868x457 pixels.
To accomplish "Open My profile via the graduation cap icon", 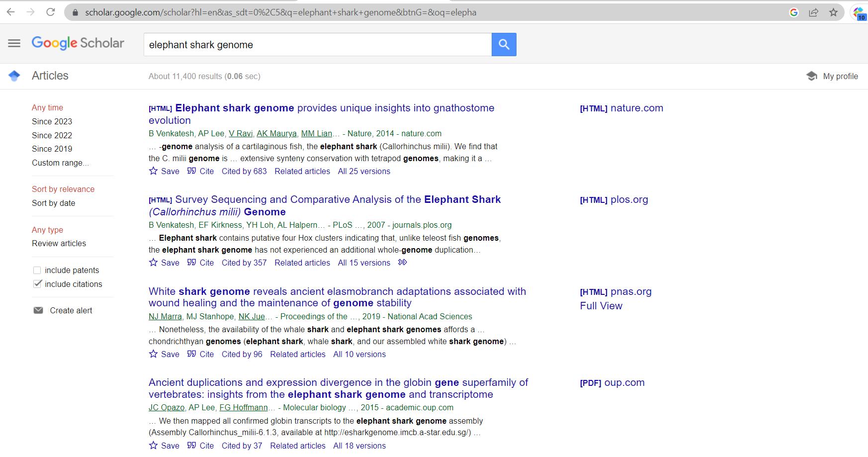I will tap(811, 76).
